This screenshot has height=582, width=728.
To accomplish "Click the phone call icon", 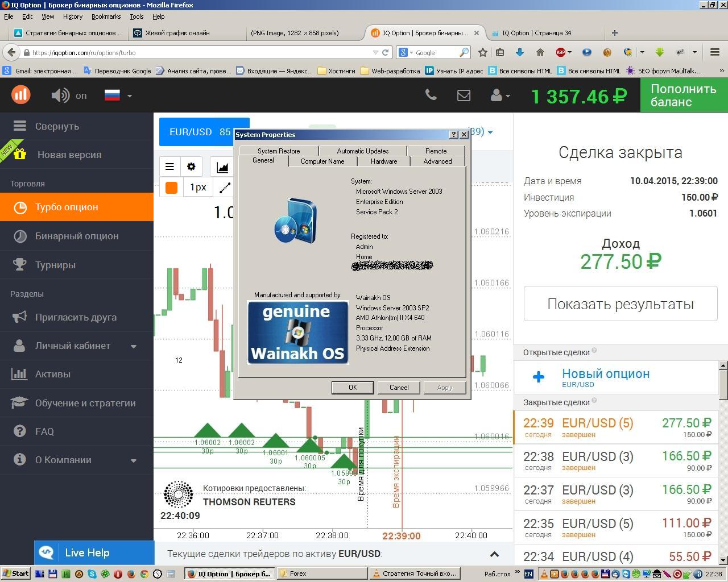I will 431,95.
